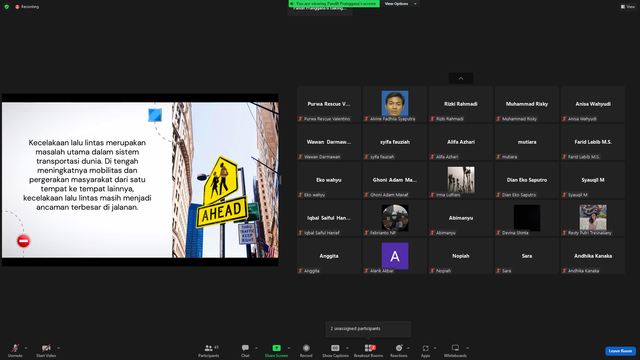The height and width of the screenshot is (360, 640).
Task: Select Dian Eko Saputro tile
Action: (x=527, y=180)
